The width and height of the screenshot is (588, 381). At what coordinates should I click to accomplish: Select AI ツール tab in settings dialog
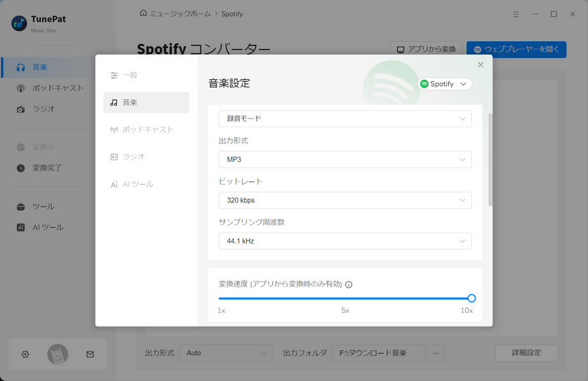click(146, 185)
